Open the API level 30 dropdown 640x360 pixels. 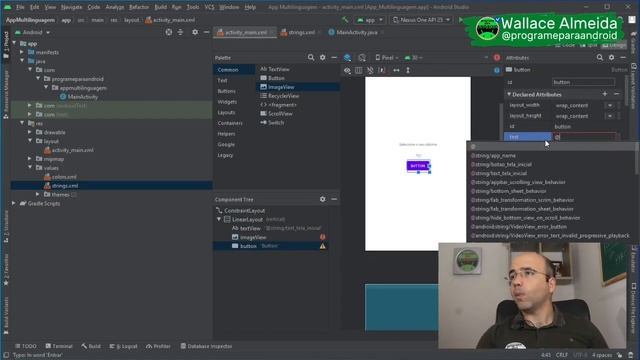click(413, 58)
